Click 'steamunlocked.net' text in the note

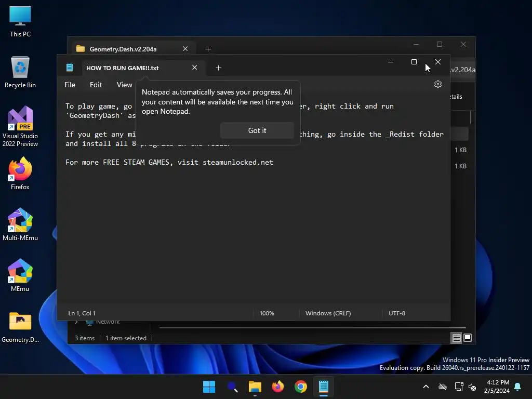[238, 162]
